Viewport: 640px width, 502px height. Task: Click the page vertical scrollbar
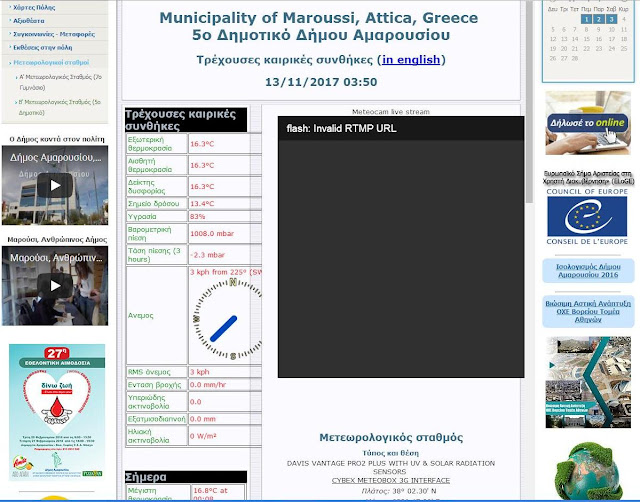click(529, 102)
